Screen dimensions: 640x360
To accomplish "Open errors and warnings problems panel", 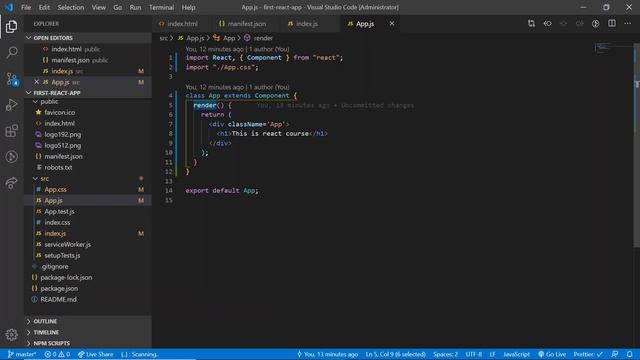I will pyautogui.click(x=57, y=354).
